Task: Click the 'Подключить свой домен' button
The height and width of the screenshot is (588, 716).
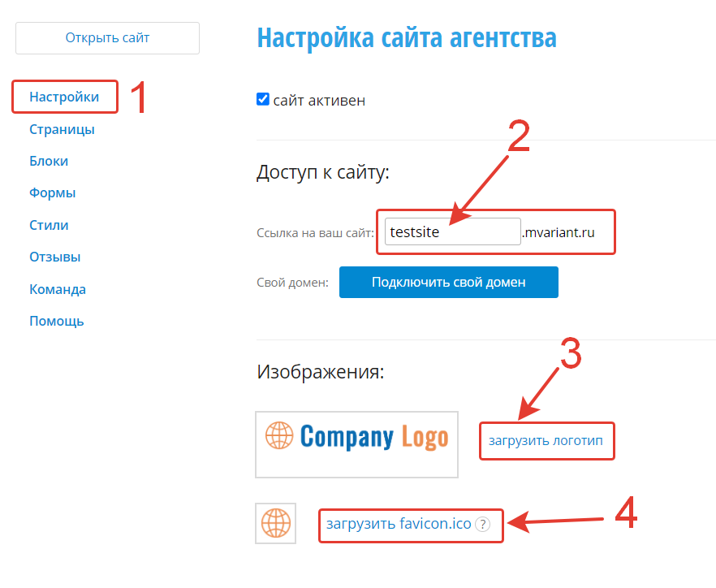Action: pos(448,283)
